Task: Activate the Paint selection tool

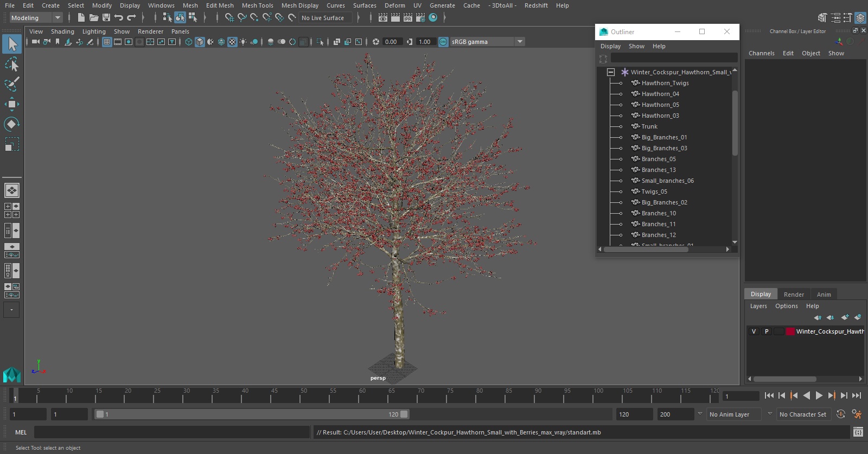Action: point(12,84)
